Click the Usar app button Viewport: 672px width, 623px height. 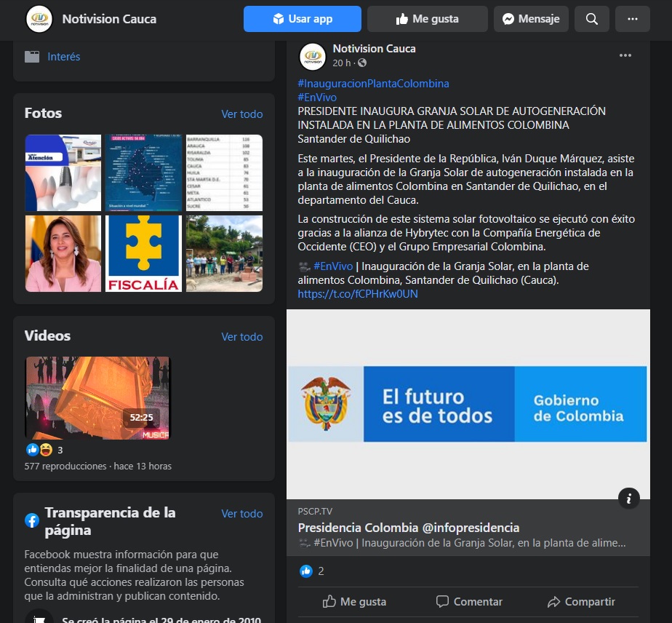(302, 19)
